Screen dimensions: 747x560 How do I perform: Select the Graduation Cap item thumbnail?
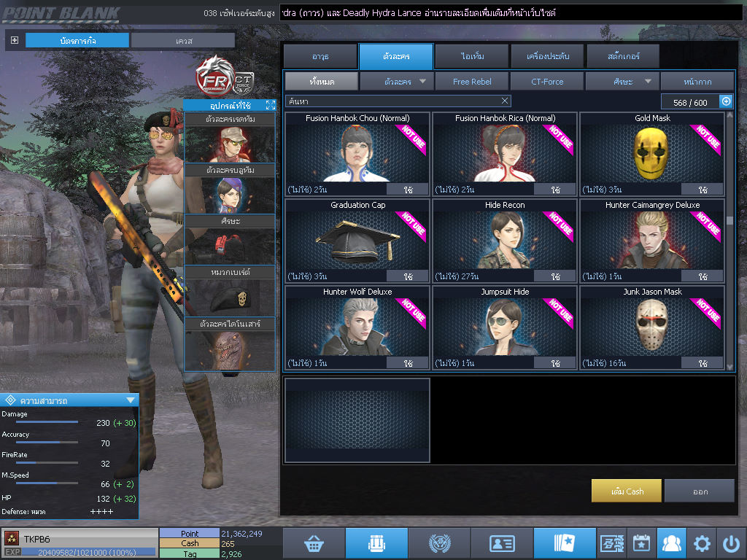[357, 241]
